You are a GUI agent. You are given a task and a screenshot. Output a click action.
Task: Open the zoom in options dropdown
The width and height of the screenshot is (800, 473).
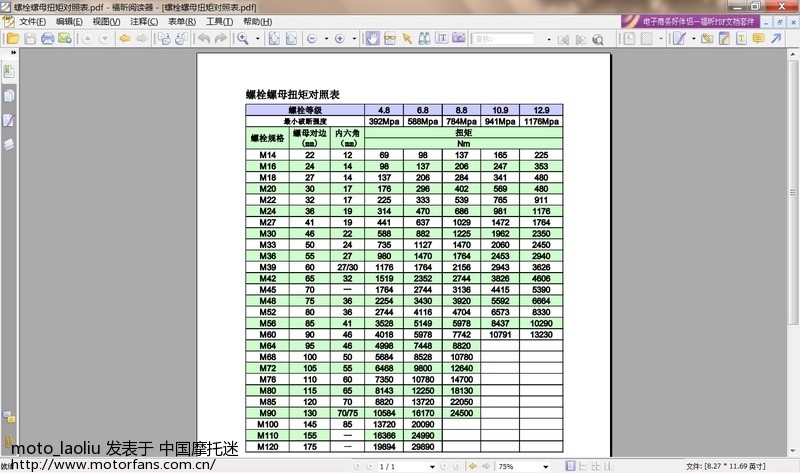click(x=354, y=39)
